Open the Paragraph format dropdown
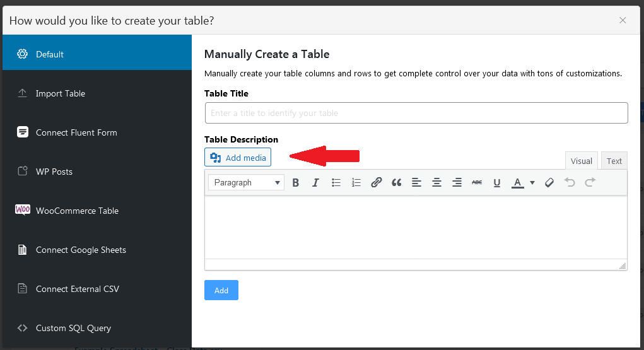 [246, 182]
